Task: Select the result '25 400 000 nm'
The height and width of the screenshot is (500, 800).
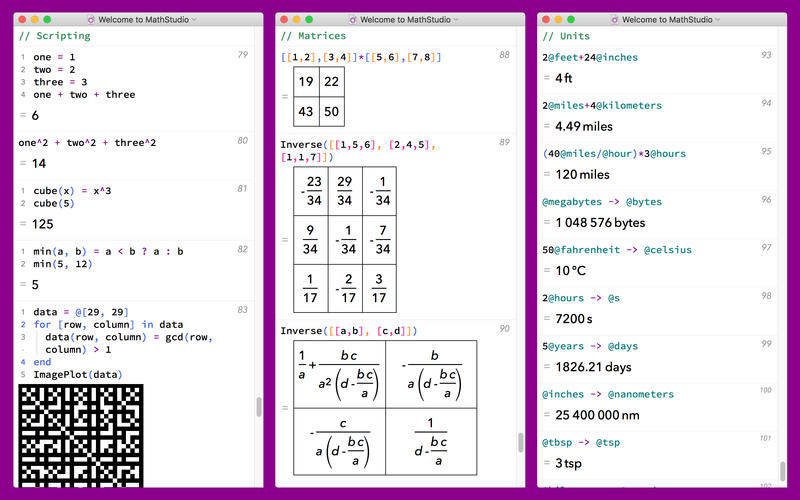Action: tap(597, 415)
